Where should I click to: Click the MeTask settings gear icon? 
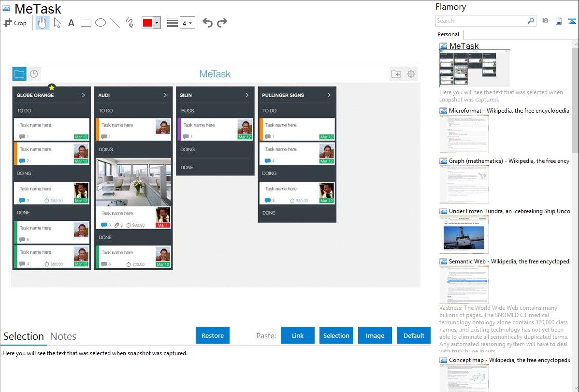(x=411, y=74)
